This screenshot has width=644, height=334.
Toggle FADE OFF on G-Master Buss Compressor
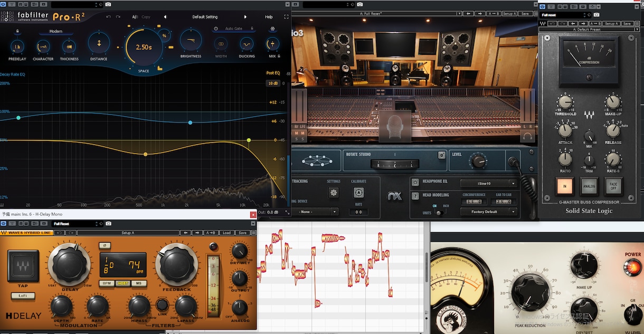(x=613, y=186)
